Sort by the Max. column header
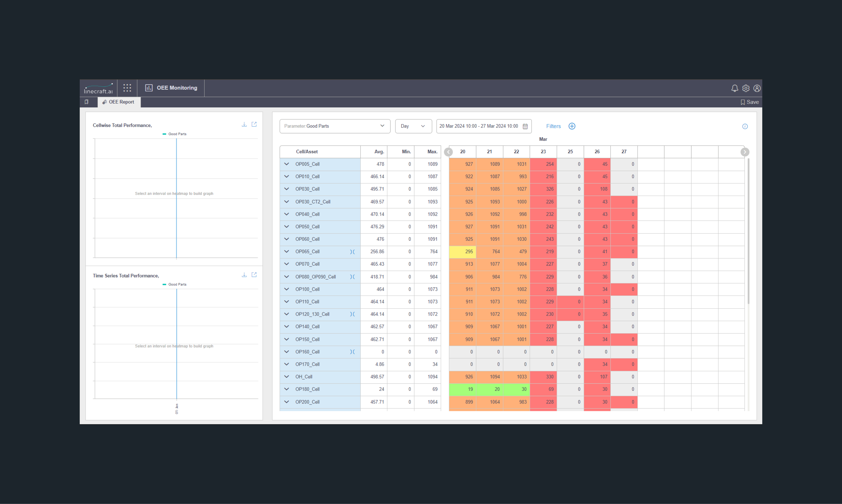Screen dimensions: 842x504 pyautogui.click(x=428, y=152)
